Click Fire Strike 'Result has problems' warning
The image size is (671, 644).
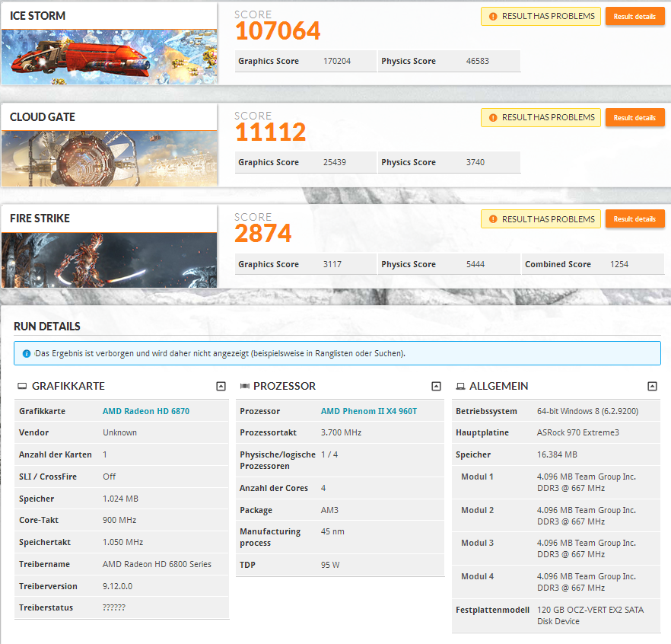pos(541,218)
